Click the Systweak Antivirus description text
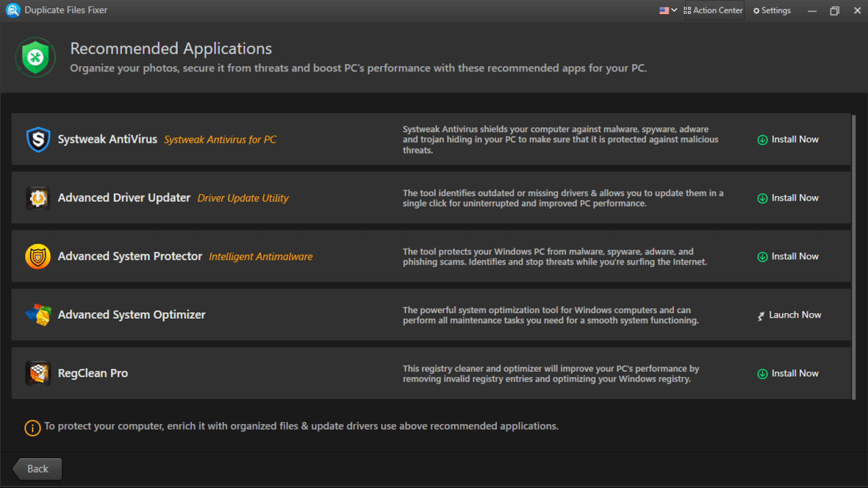Screen dimensions: 868x488 [x=560, y=140]
